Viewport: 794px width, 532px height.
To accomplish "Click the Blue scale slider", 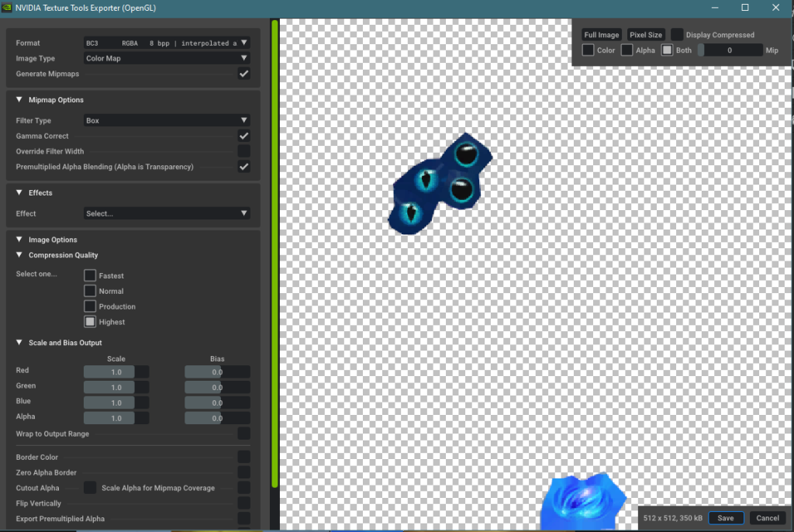I will [116, 402].
